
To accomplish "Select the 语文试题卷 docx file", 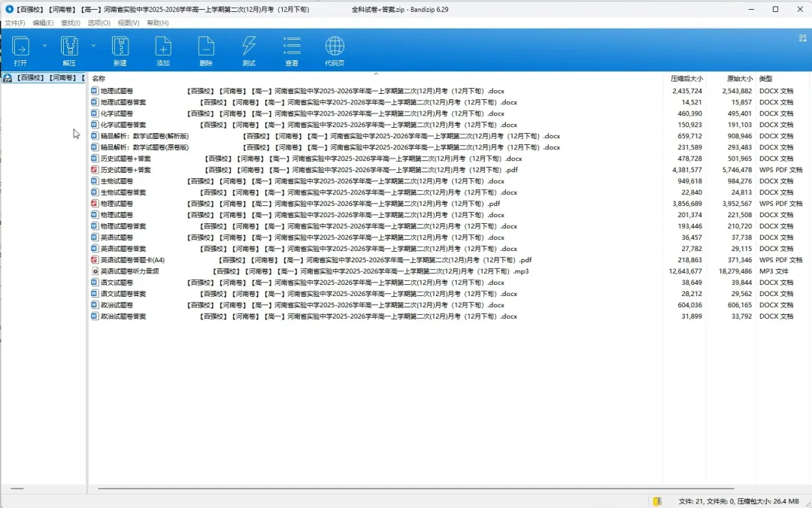I will point(298,283).
